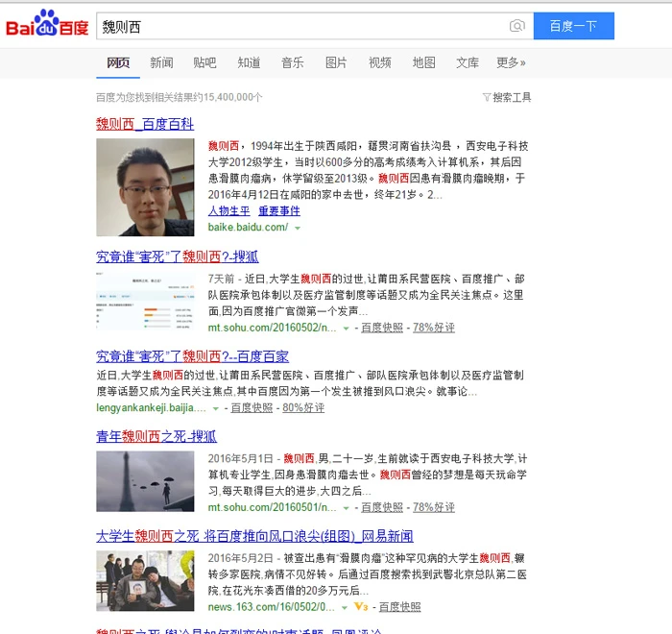
Task: Click mt.sohu.com/20160502 URL
Action: tap(272, 328)
